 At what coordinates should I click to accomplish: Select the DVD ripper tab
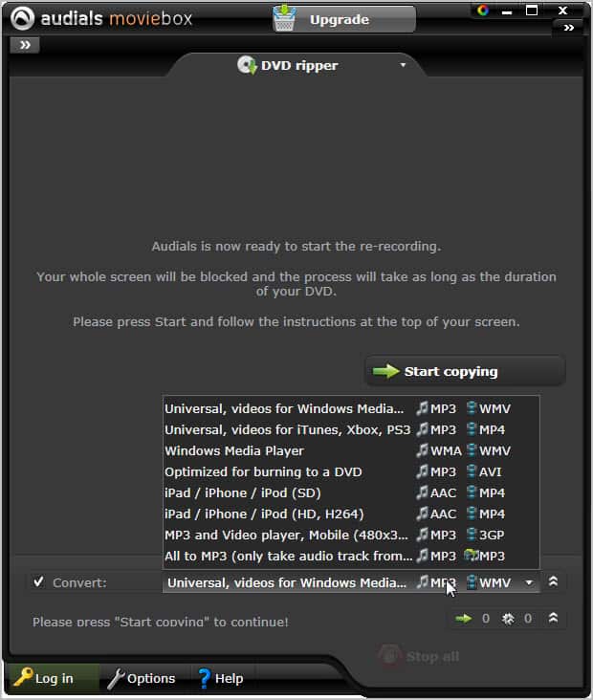pos(296,66)
